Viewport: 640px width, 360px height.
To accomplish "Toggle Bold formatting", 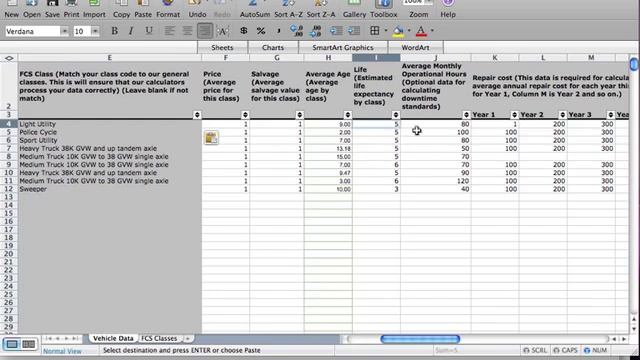I will 114,31.
